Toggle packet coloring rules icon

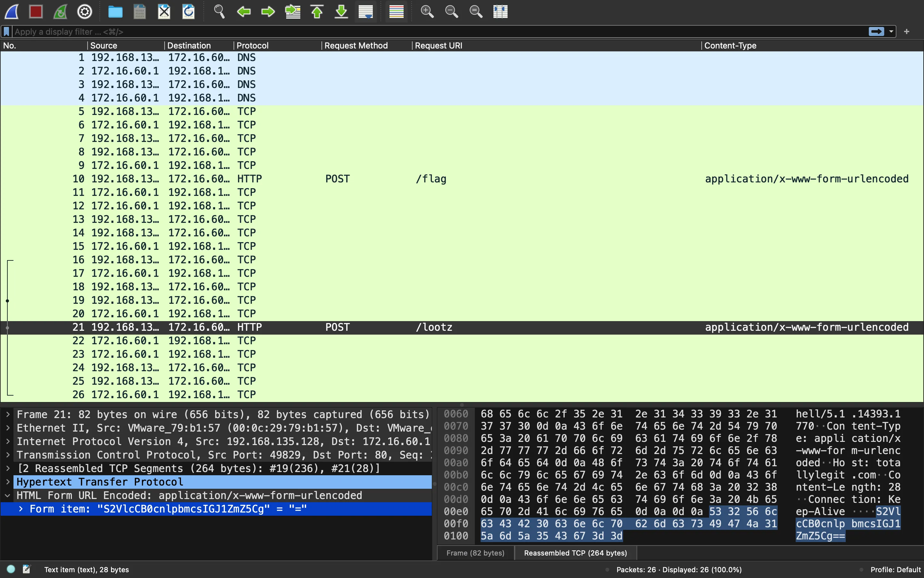click(396, 12)
